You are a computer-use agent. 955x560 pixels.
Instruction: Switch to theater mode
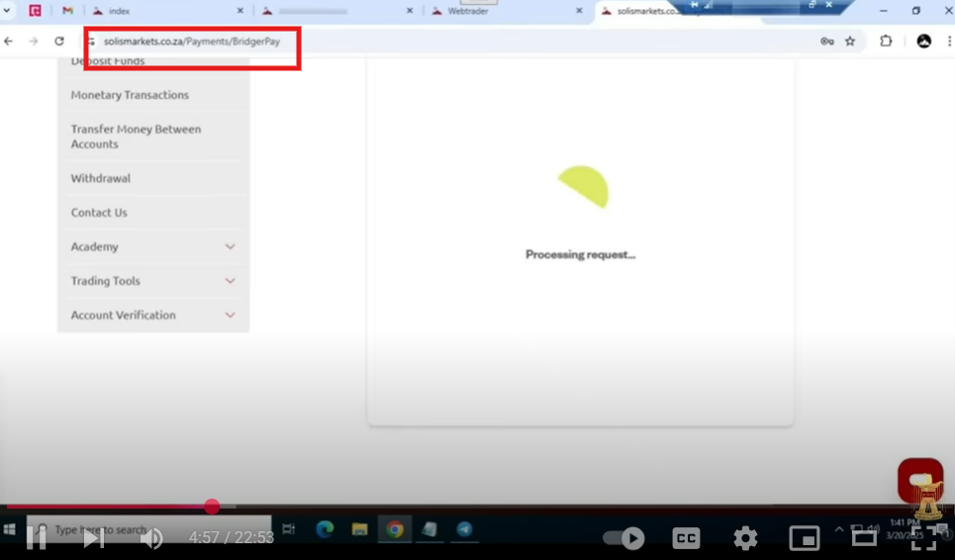click(864, 537)
